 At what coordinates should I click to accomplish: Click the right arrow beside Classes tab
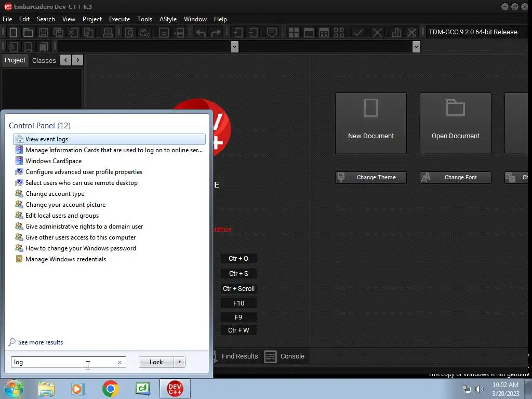coord(78,60)
